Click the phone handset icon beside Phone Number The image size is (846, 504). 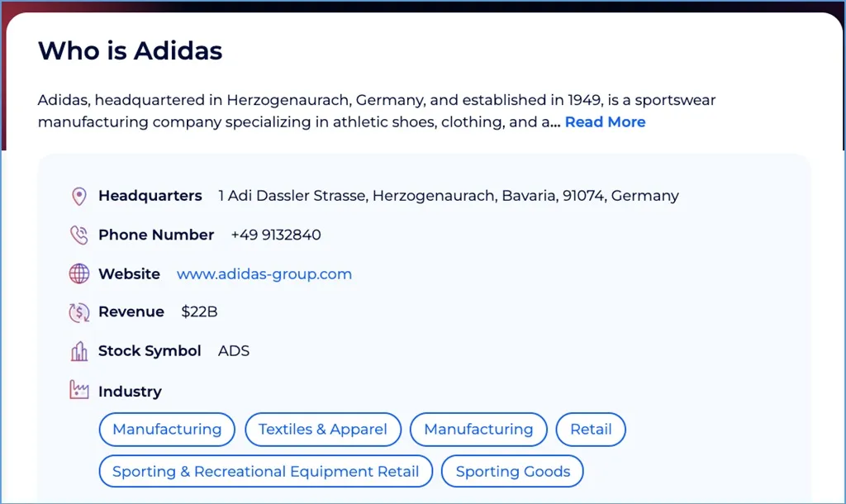(78, 235)
